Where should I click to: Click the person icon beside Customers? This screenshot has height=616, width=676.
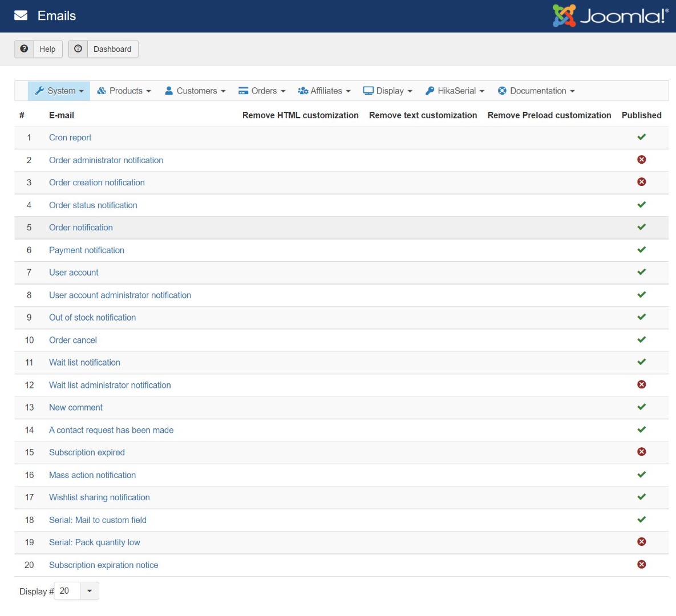(169, 91)
